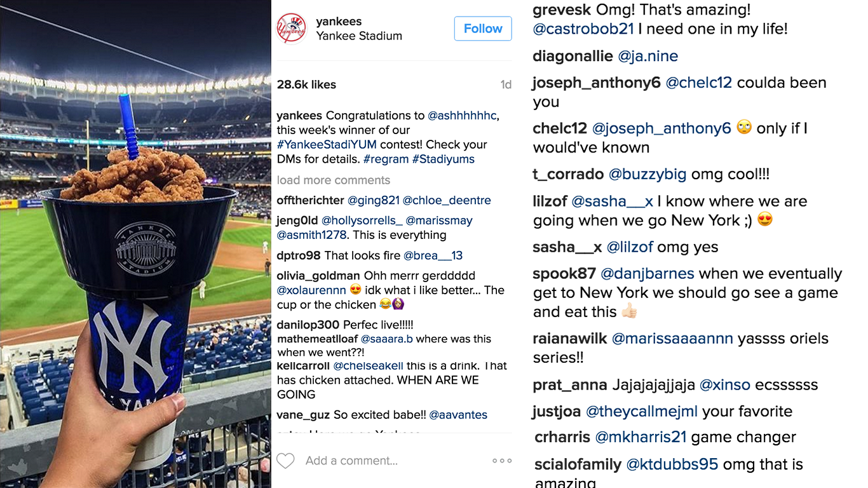Open the offtherichter commenter profile
The image size is (868, 488).
tap(310, 200)
